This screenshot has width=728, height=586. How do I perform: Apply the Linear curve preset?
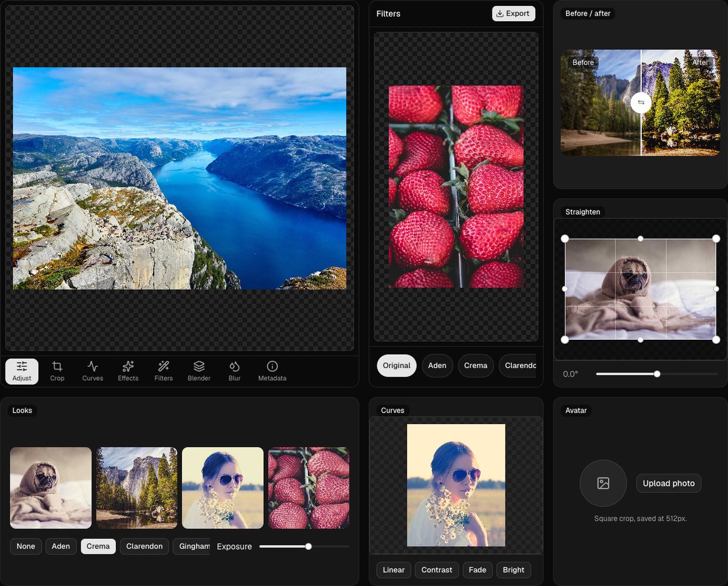(394, 570)
